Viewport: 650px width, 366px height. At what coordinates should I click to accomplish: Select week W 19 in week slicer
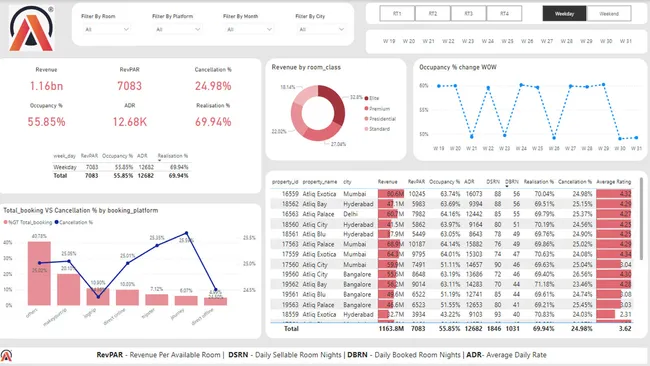coord(389,41)
